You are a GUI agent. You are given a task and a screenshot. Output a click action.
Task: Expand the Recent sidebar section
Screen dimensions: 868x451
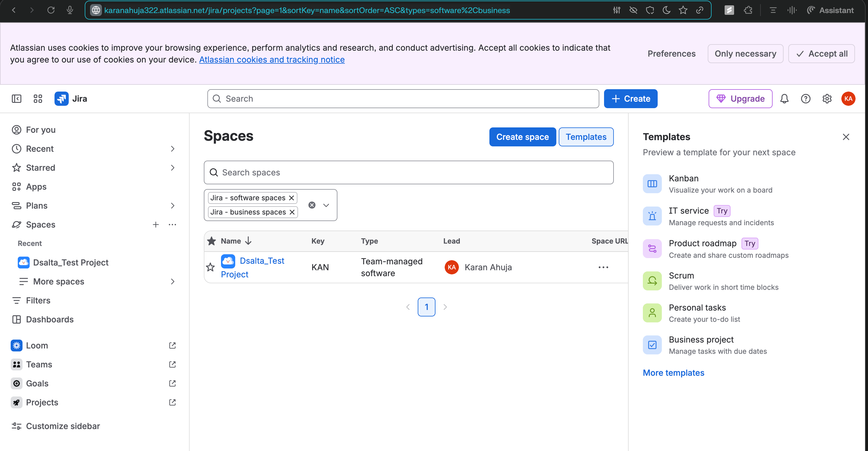click(x=172, y=149)
